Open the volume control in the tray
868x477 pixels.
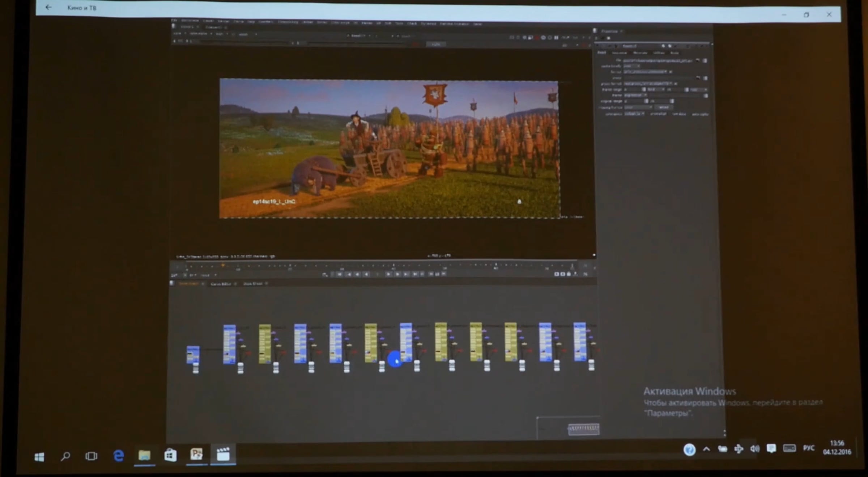click(x=755, y=449)
